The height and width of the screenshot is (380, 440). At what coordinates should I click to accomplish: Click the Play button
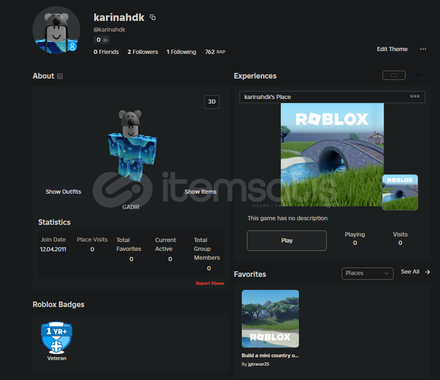(287, 240)
